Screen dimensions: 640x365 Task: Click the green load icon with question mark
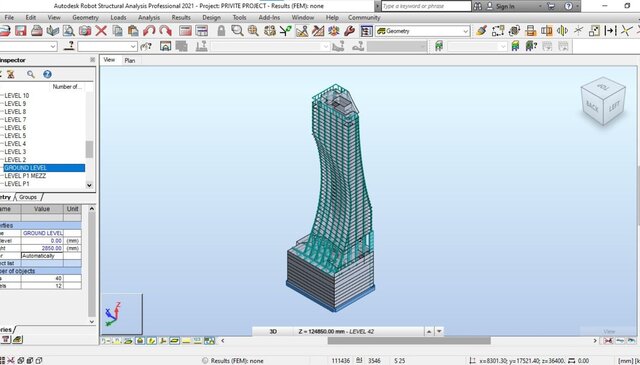pyautogui.click(x=531, y=47)
